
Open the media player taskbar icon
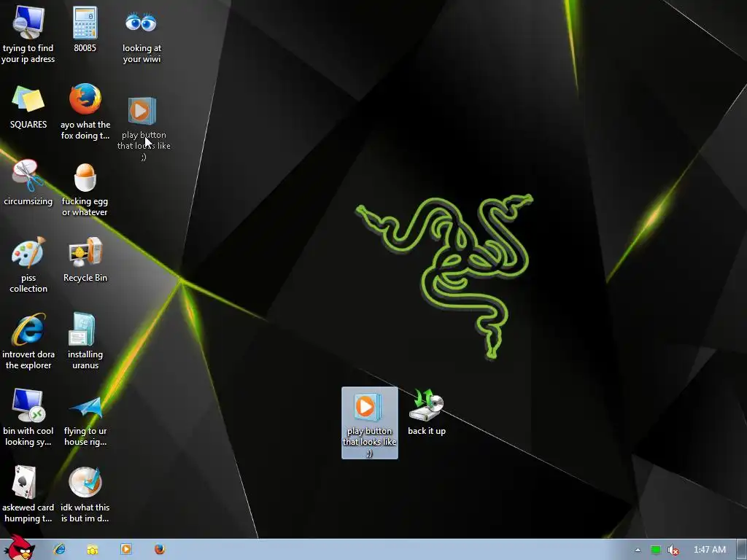point(126,550)
